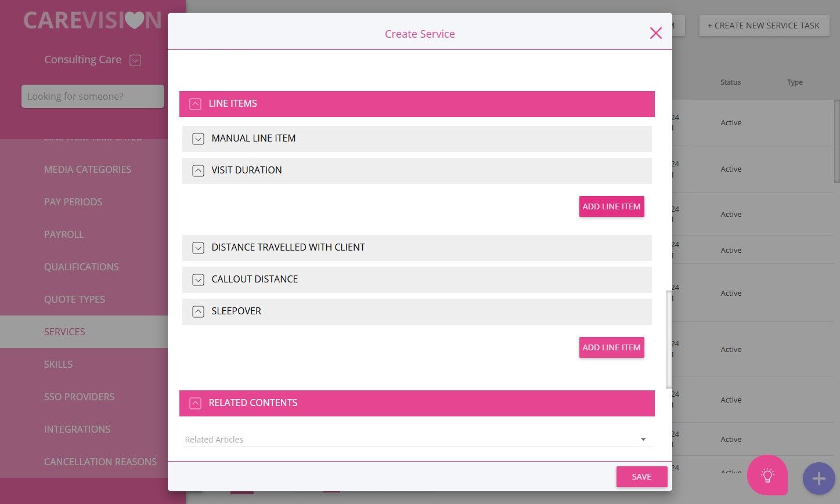Image resolution: width=840 pixels, height=504 pixels.
Task: Collapse the LINE ITEMS section chevron
Action: click(196, 104)
